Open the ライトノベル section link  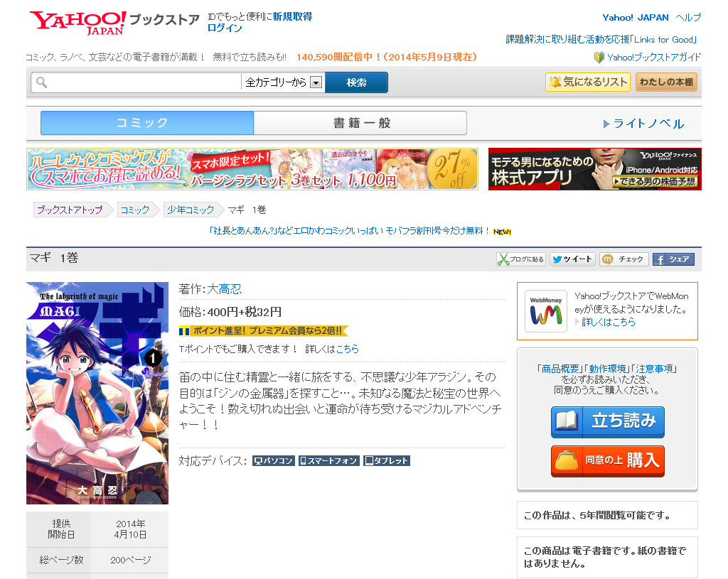click(x=648, y=124)
